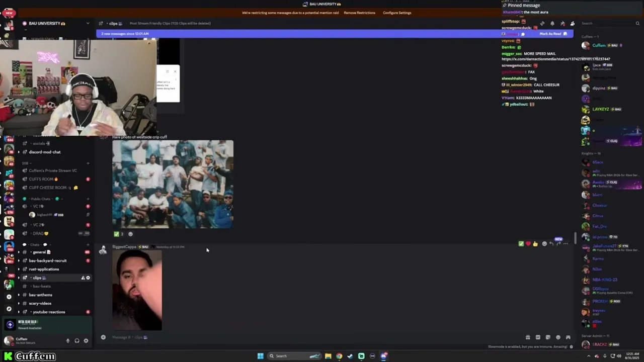The width and height of the screenshot is (644, 362).
Task: Click the Configure Settings button
Action: [x=397, y=13]
